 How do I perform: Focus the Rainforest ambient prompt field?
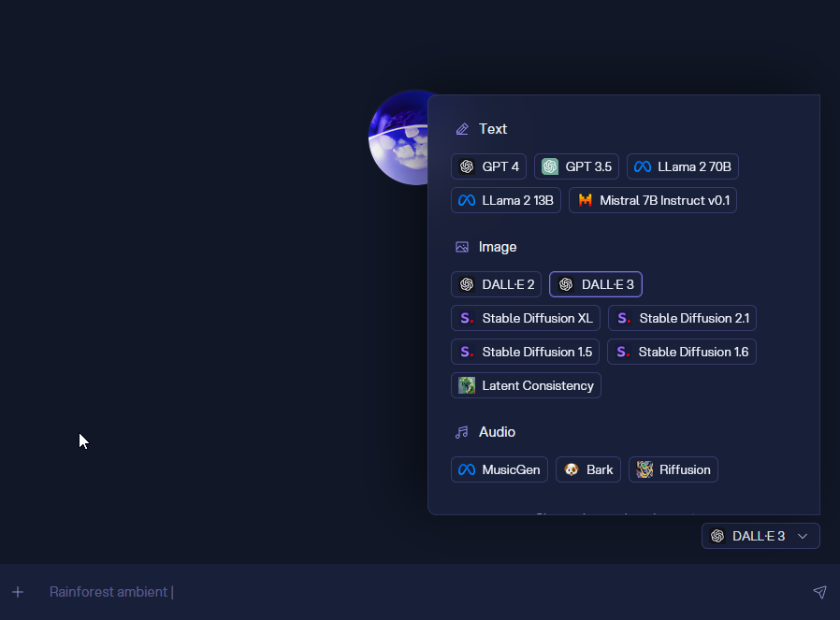point(418,592)
